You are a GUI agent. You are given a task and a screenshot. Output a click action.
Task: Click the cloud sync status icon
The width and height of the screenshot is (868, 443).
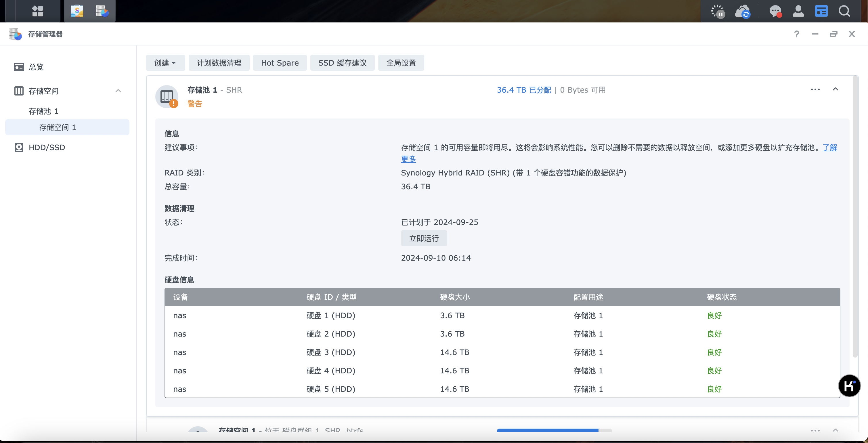point(743,12)
